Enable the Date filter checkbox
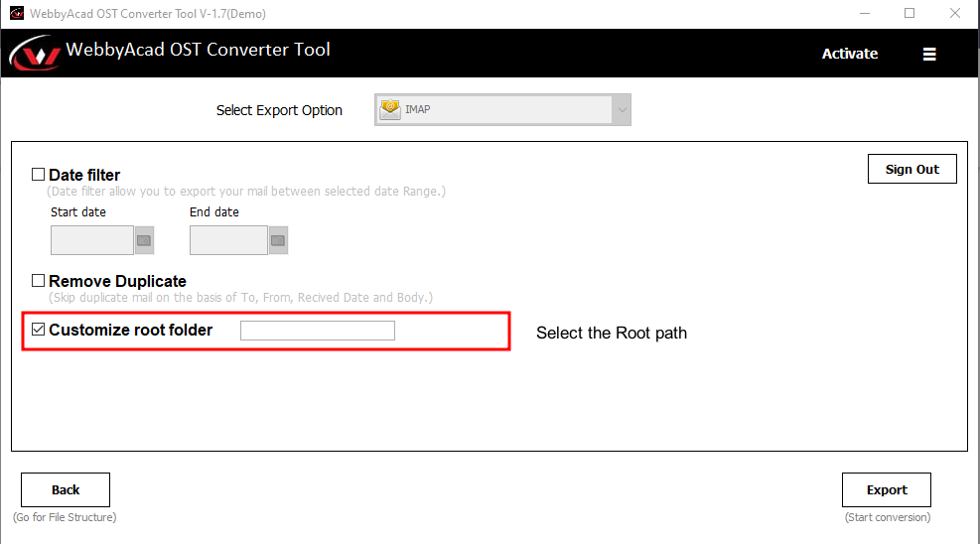 click(x=38, y=175)
